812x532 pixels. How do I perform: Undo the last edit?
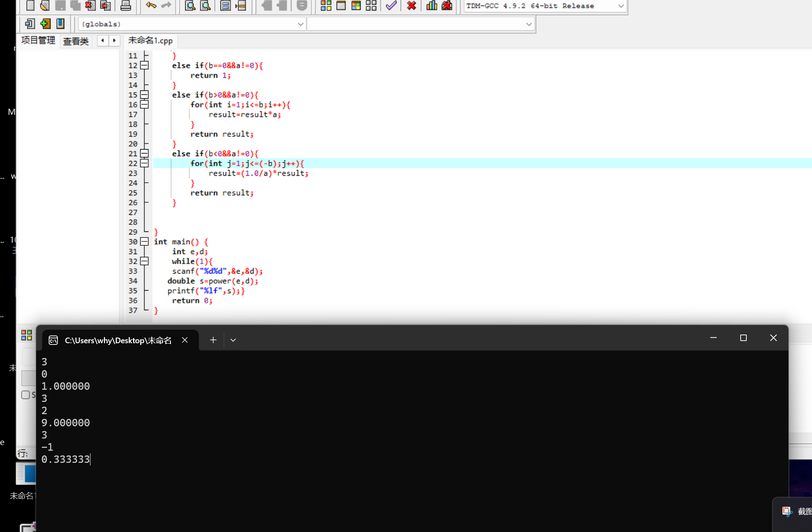coord(151,5)
